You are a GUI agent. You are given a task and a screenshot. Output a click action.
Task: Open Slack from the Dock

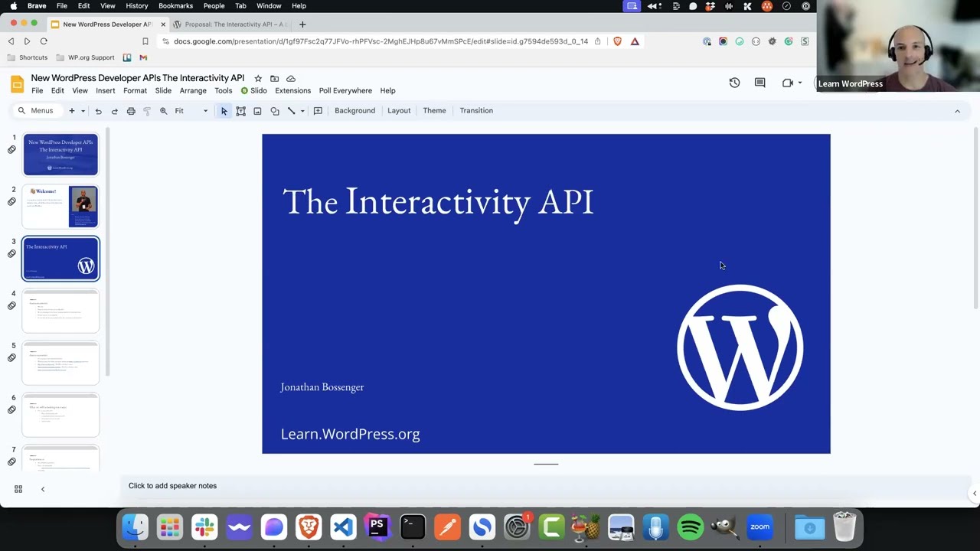204,527
